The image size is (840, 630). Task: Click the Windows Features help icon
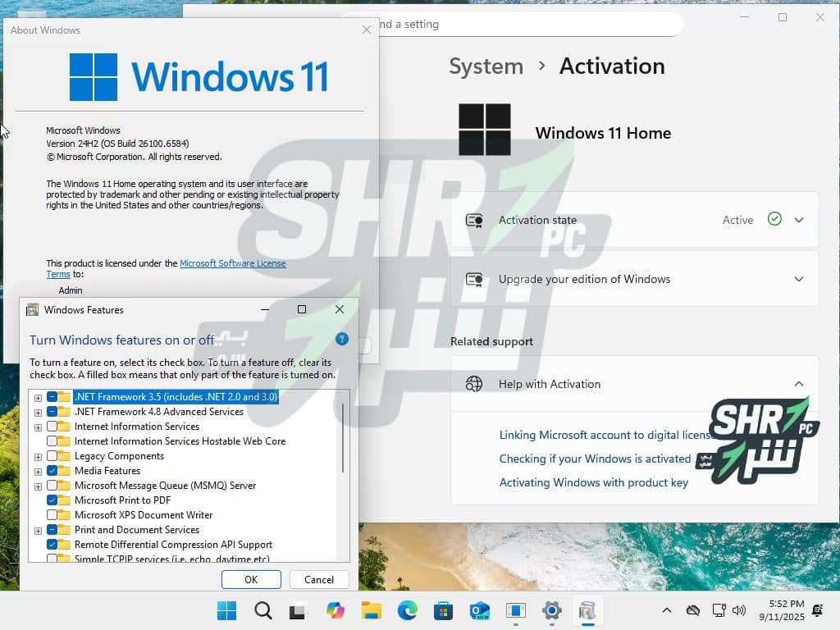click(x=342, y=339)
